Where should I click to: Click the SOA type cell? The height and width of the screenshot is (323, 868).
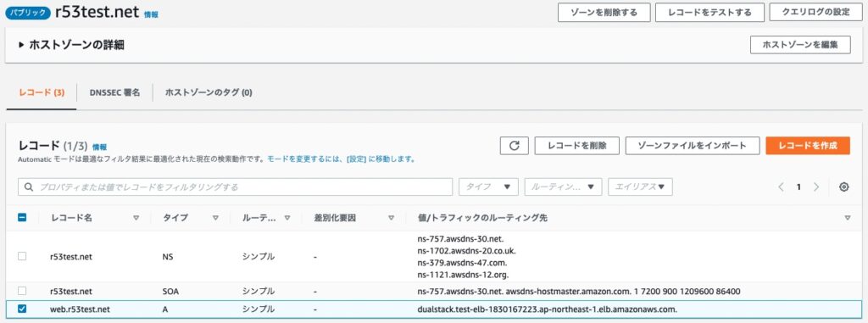pos(170,291)
